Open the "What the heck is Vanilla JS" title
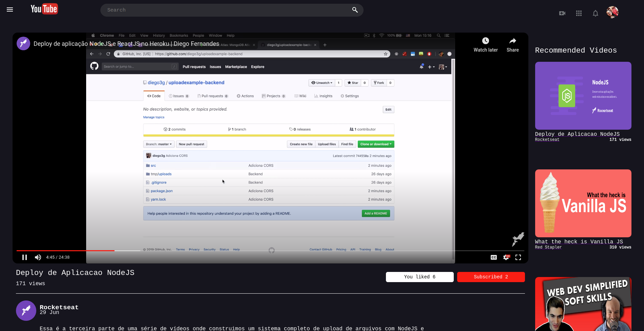The image size is (644, 331). point(579,242)
